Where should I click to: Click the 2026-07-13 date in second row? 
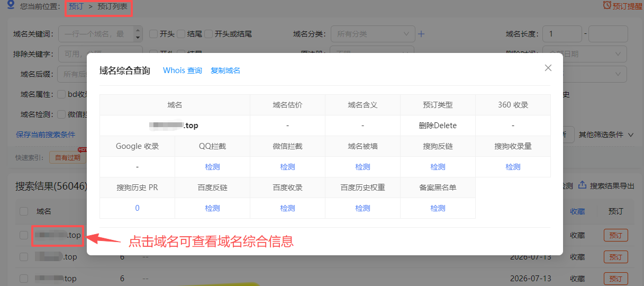[x=531, y=257]
